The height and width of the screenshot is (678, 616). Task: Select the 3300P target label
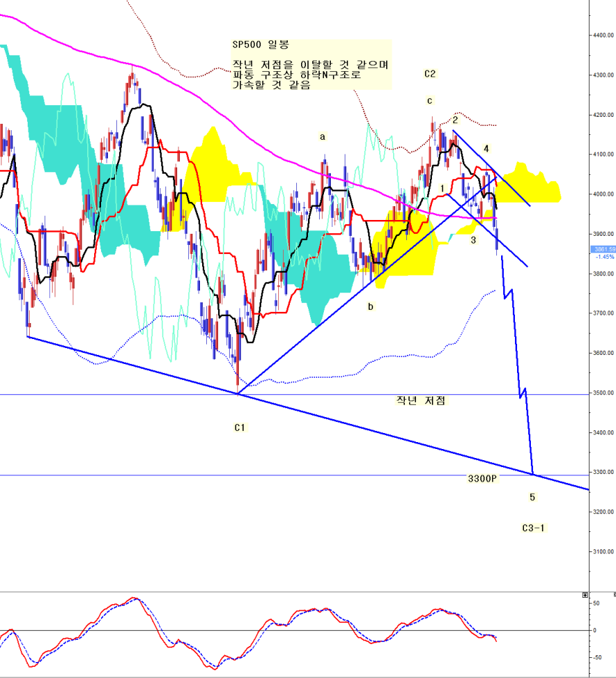pyautogui.click(x=482, y=478)
